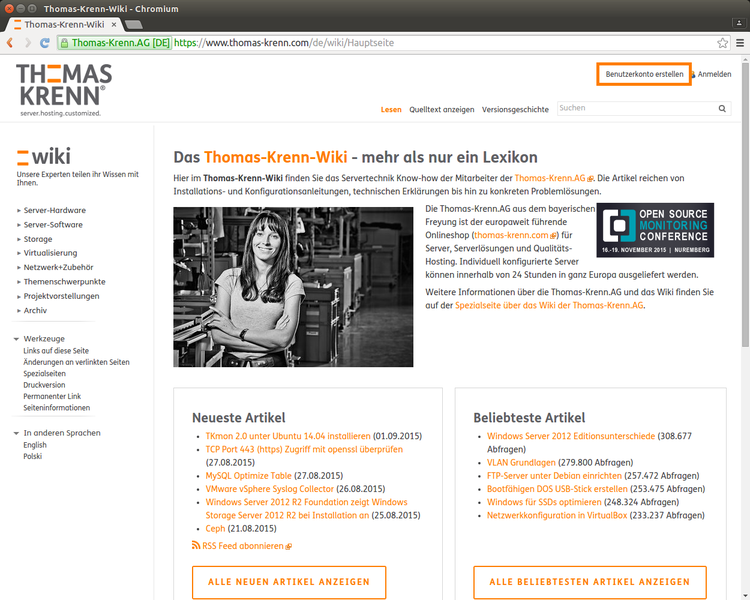Click Thomas-Krenn-Wiki headline link
Screen dimensions: 750x600
click(276, 157)
